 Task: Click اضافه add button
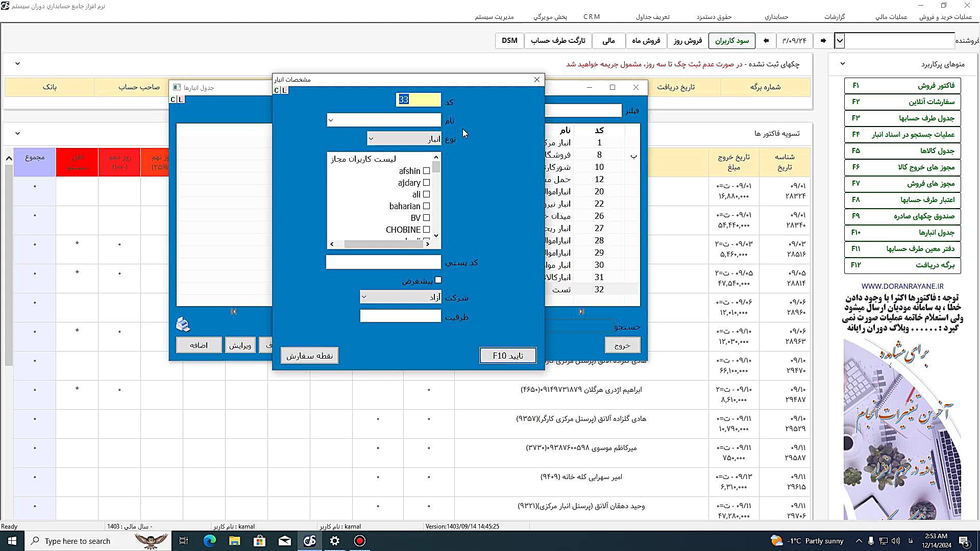(x=199, y=345)
